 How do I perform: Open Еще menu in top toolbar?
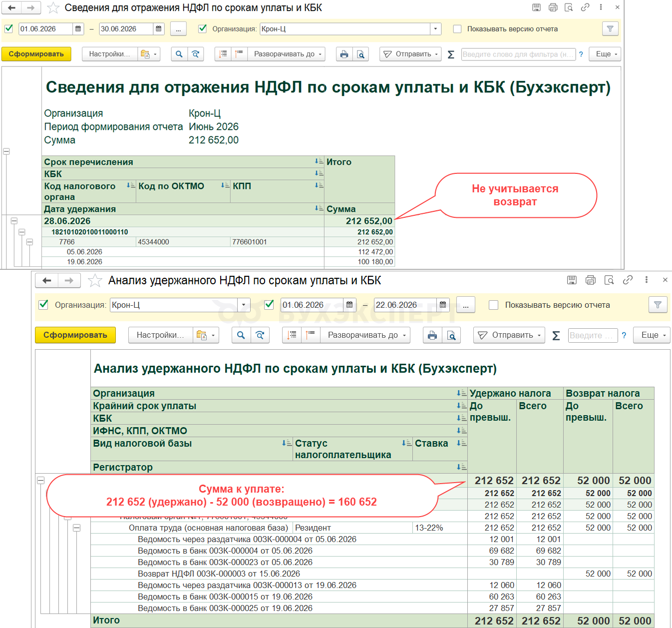tap(606, 54)
